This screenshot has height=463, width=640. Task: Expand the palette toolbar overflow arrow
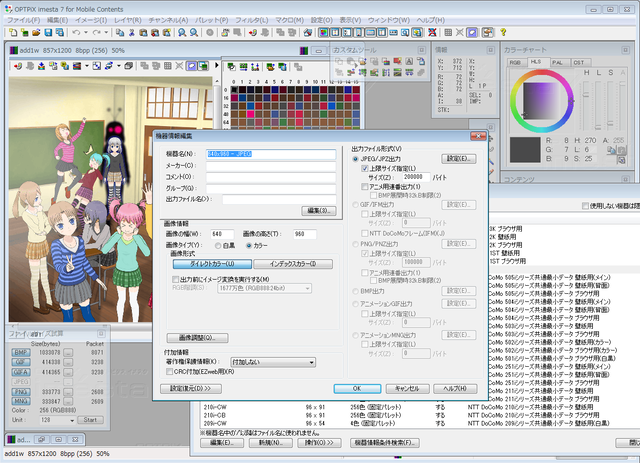(x=217, y=65)
